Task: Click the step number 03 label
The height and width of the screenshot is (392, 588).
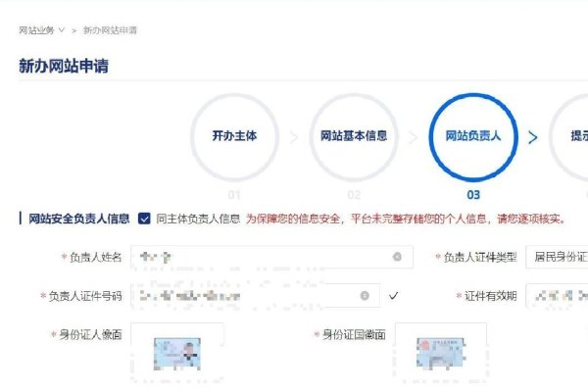Action: [x=473, y=195]
